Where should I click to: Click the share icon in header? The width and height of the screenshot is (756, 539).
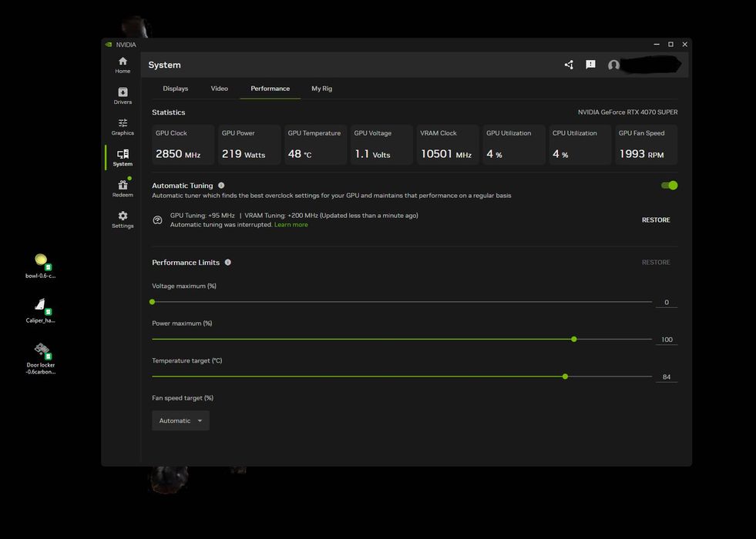(569, 65)
